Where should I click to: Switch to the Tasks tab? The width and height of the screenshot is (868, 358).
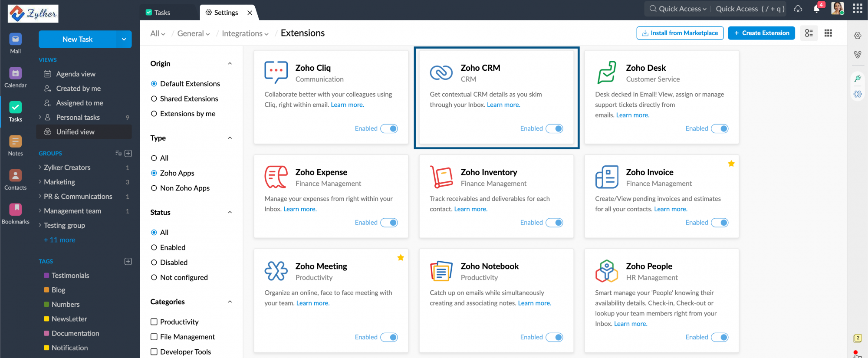point(162,13)
